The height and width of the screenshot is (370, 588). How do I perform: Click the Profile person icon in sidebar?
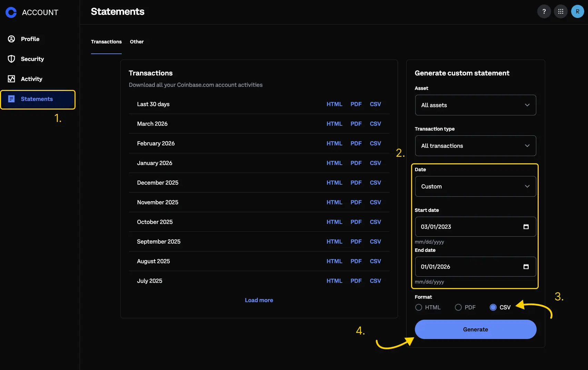click(11, 39)
